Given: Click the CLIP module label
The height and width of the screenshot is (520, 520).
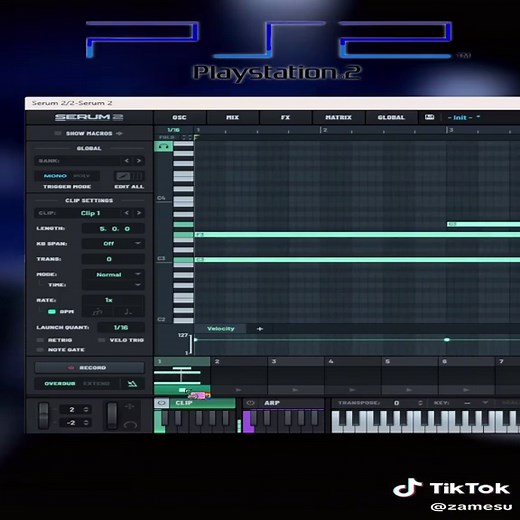Looking at the screenshot, I should (184, 403).
